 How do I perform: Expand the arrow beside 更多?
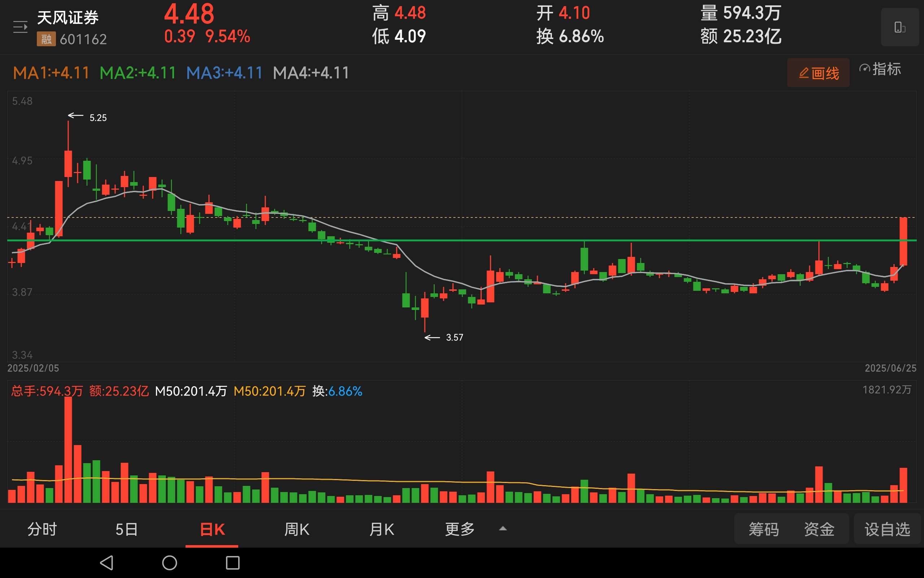503,528
